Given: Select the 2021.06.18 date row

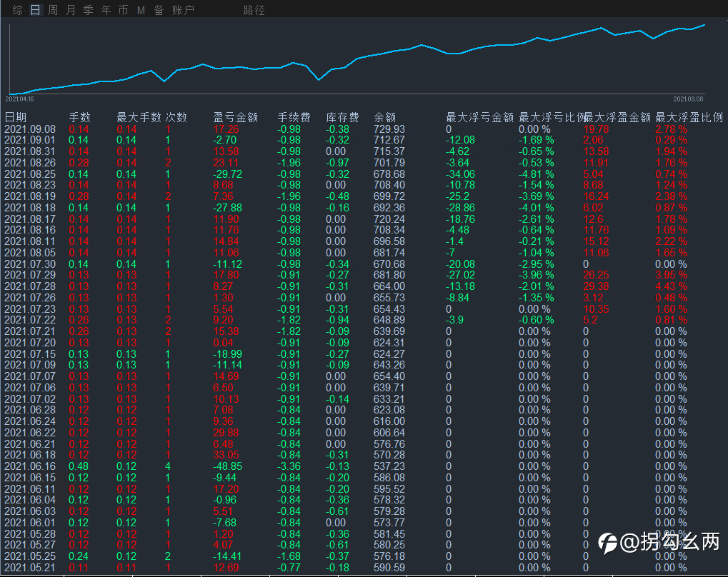Looking at the screenshot, I should click(x=30, y=455).
